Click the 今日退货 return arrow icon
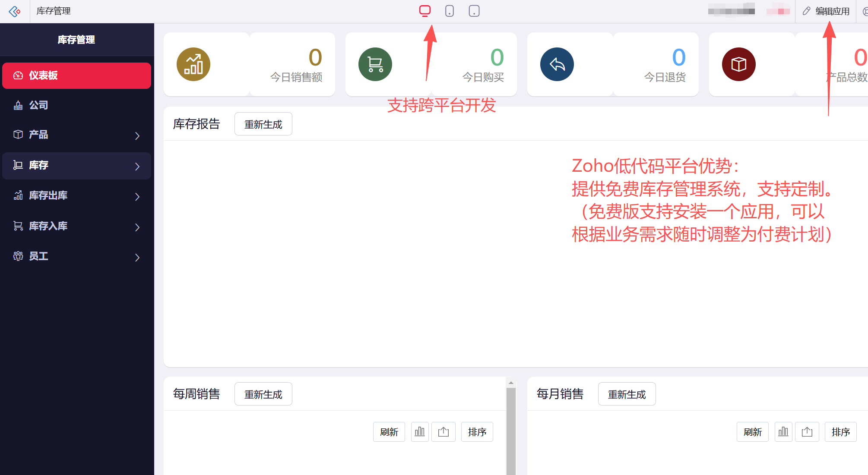The image size is (868, 475). (557, 64)
